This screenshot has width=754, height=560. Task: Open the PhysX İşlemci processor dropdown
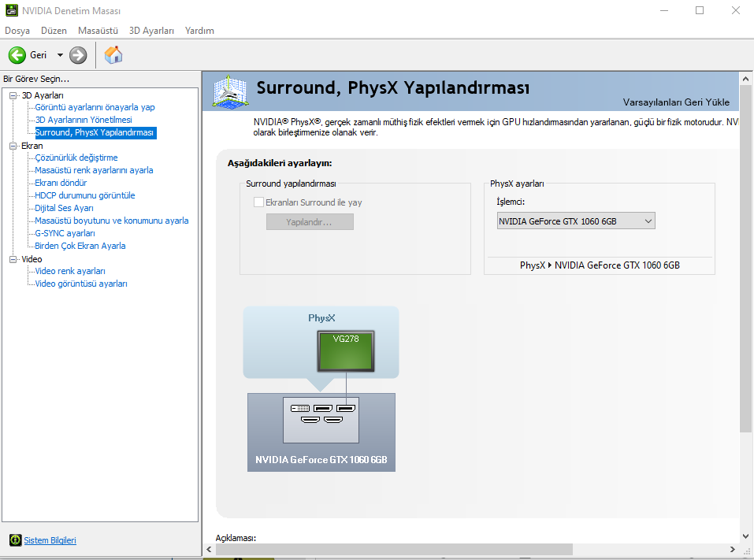click(576, 221)
